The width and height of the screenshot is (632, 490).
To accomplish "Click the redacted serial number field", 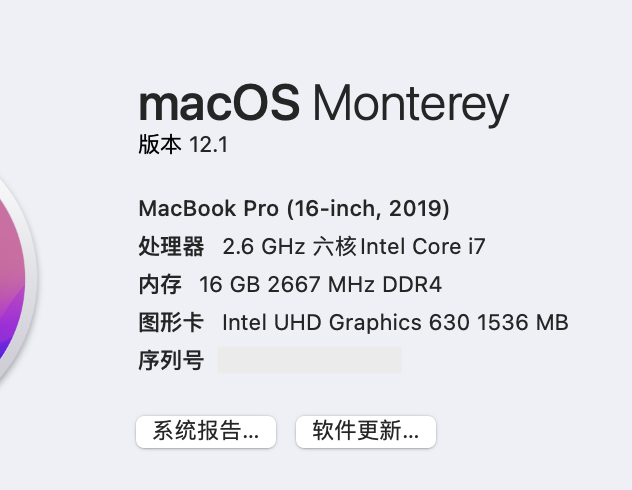I will (x=309, y=360).
